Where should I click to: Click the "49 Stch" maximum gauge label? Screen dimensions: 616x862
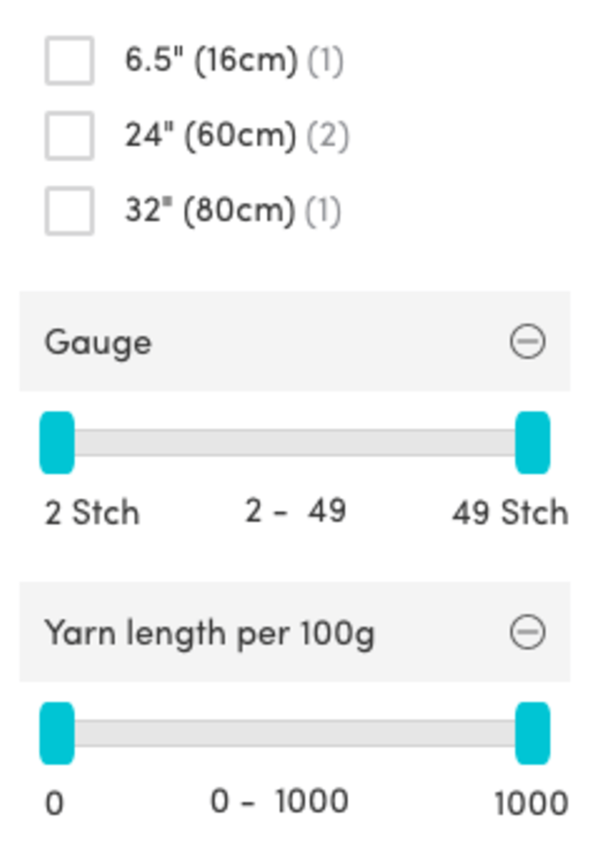click(510, 513)
